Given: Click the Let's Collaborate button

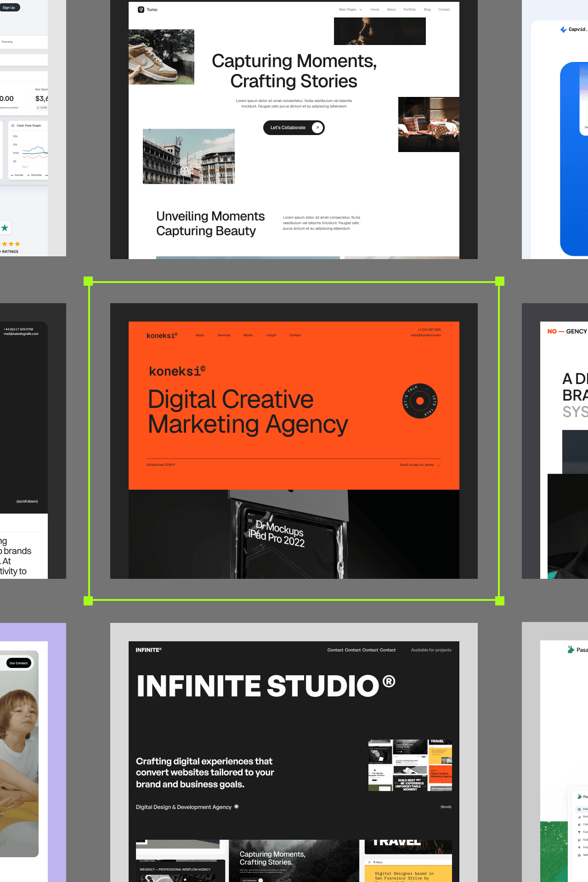Looking at the screenshot, I should [294, 128].
